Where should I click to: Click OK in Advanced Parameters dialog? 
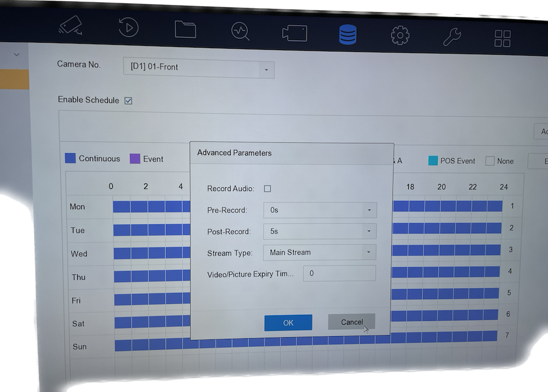point(288,323)
